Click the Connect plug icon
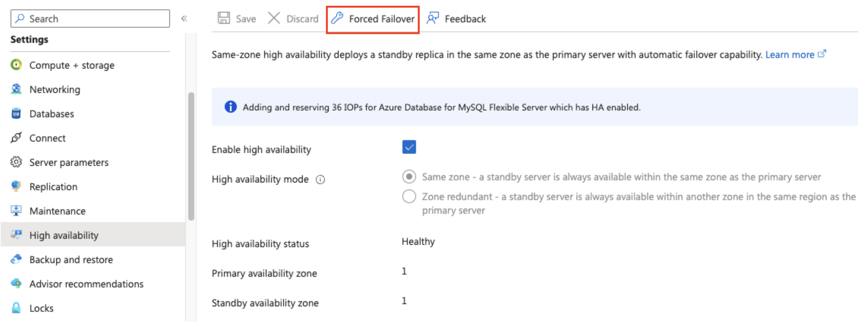The width and height of the screenshot is (868, 327). pyautogui.click(x=16, y=138)
